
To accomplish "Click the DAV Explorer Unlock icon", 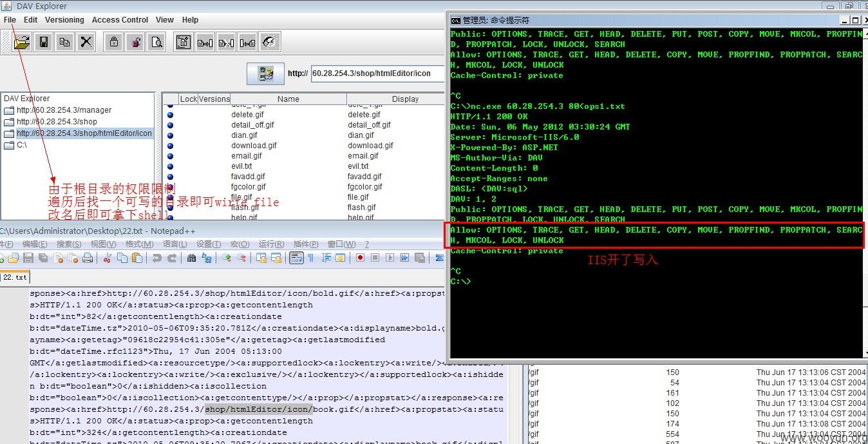I will pyautogui.click(x=135, y=43).
